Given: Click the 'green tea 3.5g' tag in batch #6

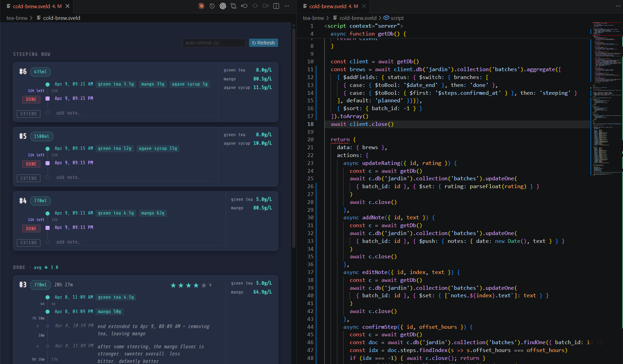Looking at the screenshot, I should tap(116, 84).
